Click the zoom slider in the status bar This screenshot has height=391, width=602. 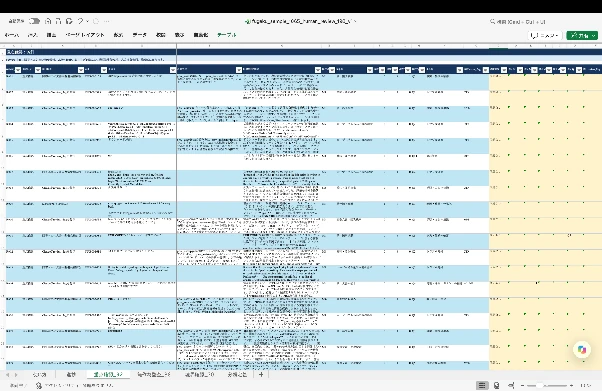[x=547, y=385]
